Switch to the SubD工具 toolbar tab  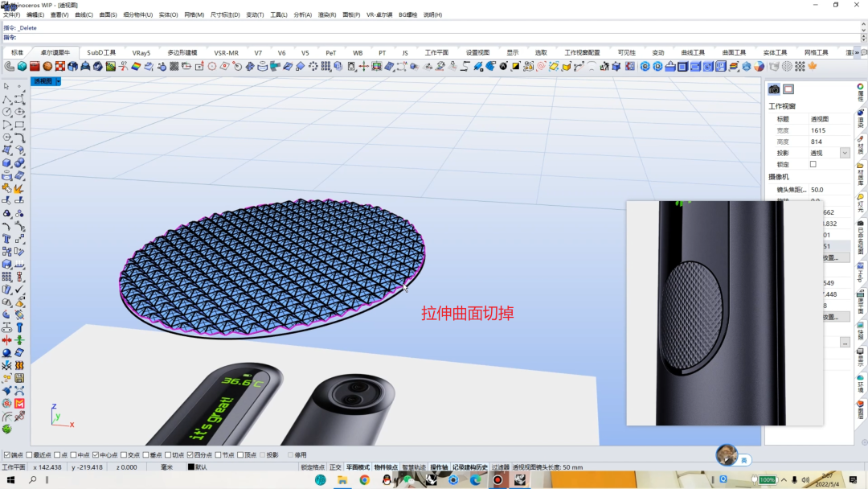(x=101, y=52)
